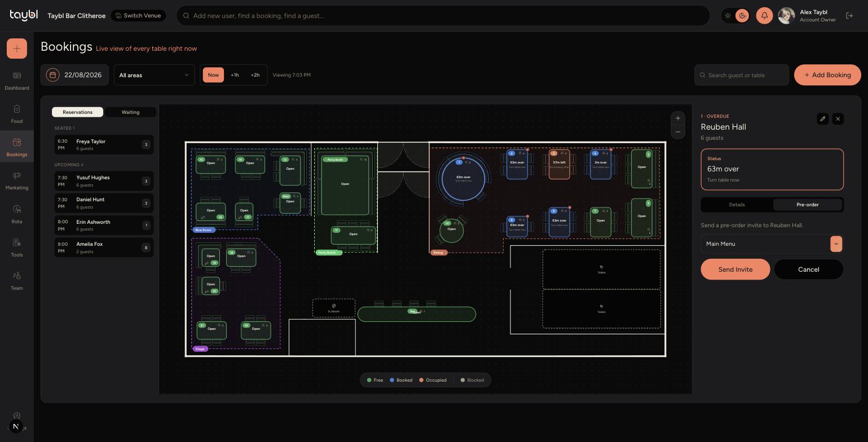Click Cancel in pre-order panel
This screenshot has width=868, height=442.
pos(808,269)
